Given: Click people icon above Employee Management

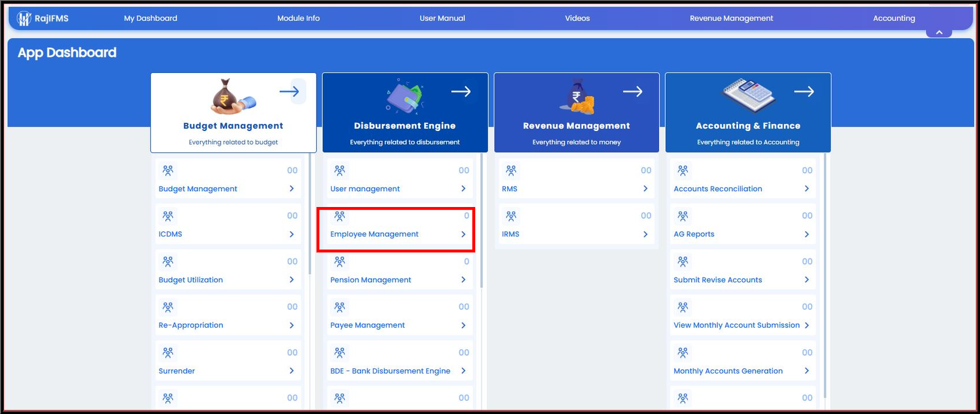Looking at the screenshot, I should pyautogui.click(x=340, y=216).
